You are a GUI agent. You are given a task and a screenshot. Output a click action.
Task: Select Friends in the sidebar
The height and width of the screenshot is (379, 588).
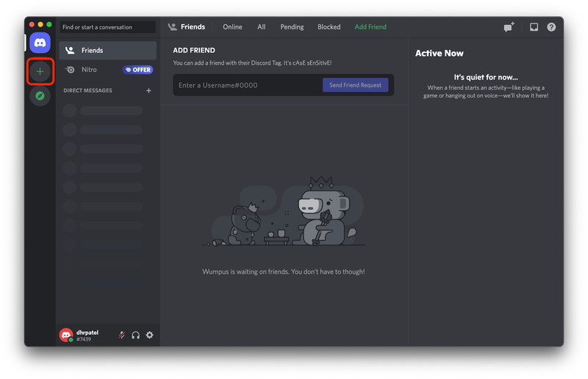[x=107, y=50]
